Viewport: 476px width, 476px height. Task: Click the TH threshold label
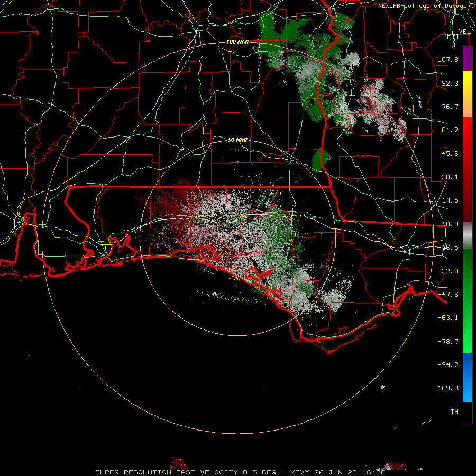(x=454, y=412)
